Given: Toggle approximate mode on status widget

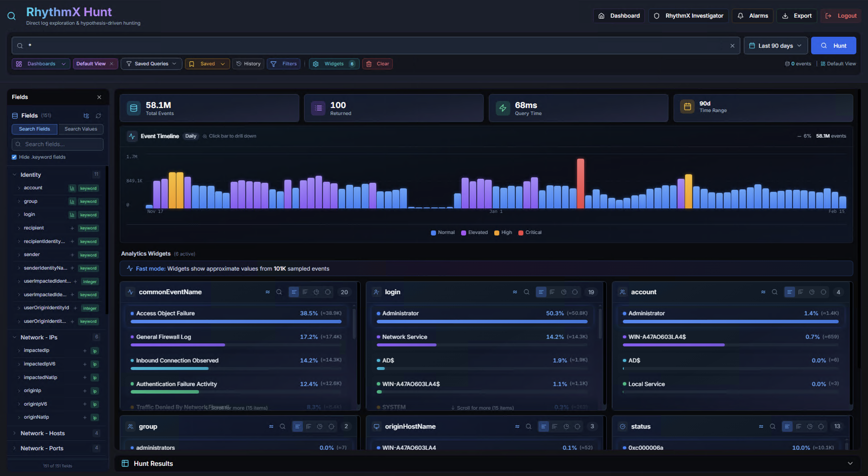Looking at the screenshot, I should (761, 427).
